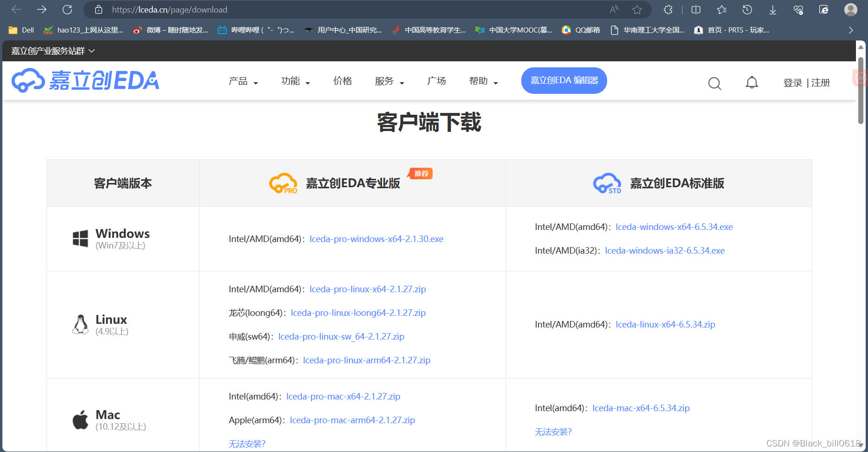Screen dimensions: 868x452
Task: Open read aloud icon in address bar
Action: 614,9
